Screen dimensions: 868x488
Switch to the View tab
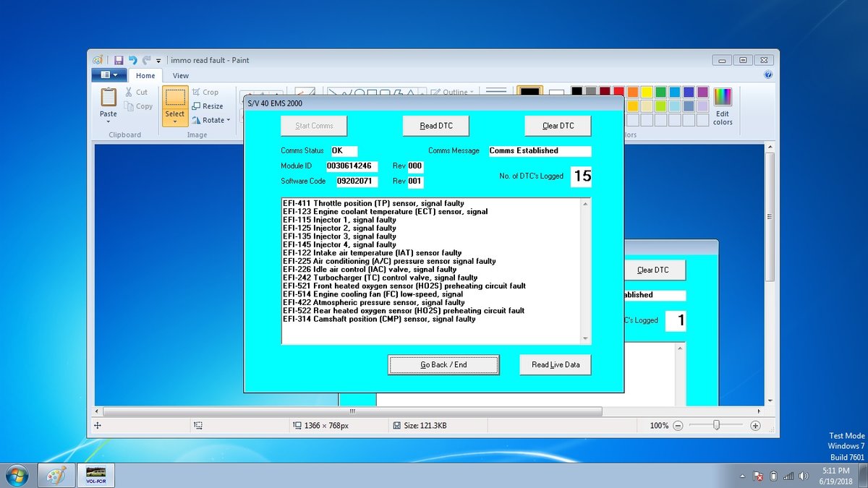click(181, 75)
